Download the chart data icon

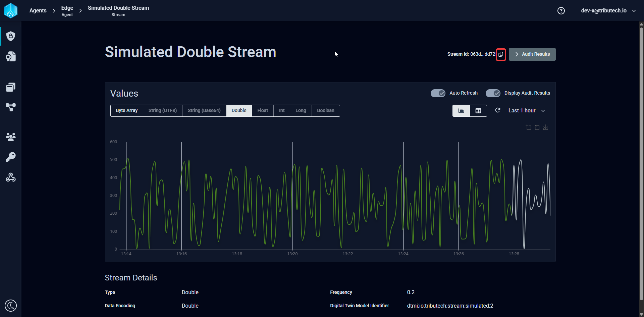tap(546, 127)
